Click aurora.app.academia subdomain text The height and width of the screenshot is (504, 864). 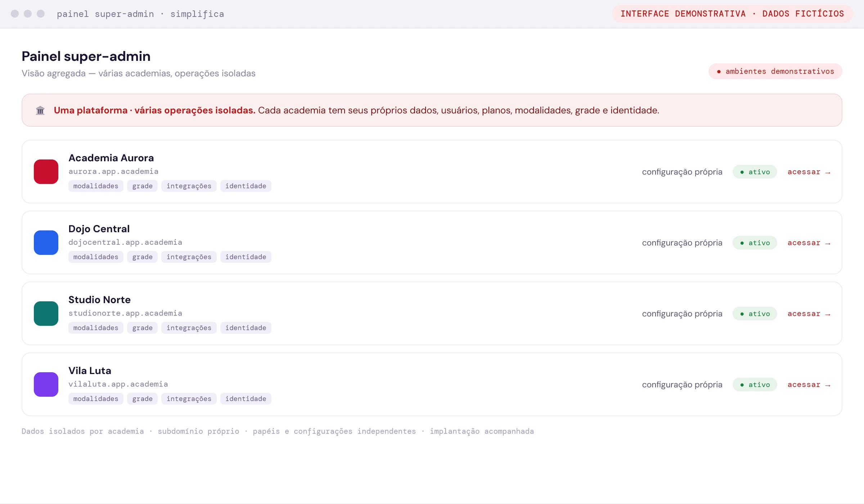click(113, 171)
